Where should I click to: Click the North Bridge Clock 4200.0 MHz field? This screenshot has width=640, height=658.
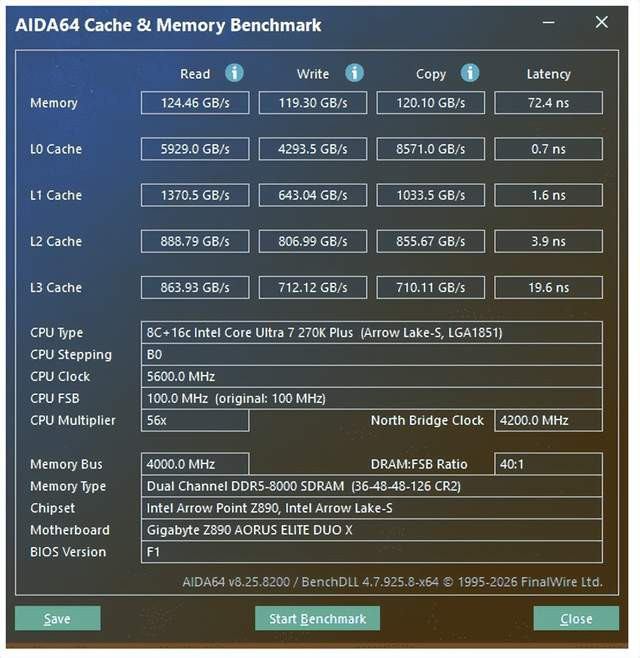pos(548,421)
